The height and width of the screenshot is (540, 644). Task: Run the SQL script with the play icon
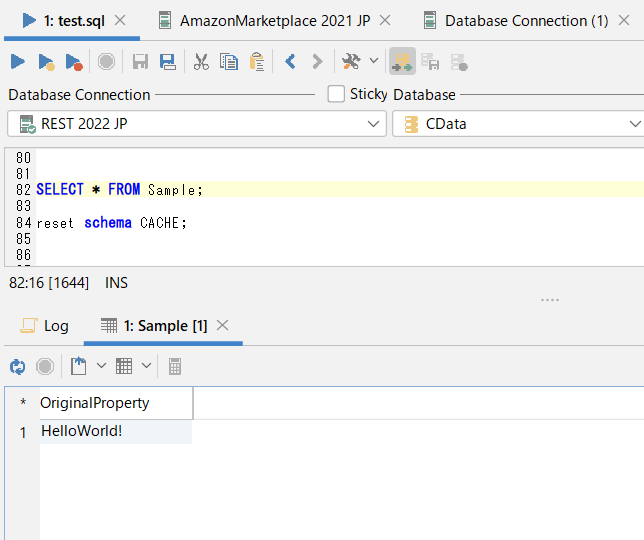[x=18, y=62]
